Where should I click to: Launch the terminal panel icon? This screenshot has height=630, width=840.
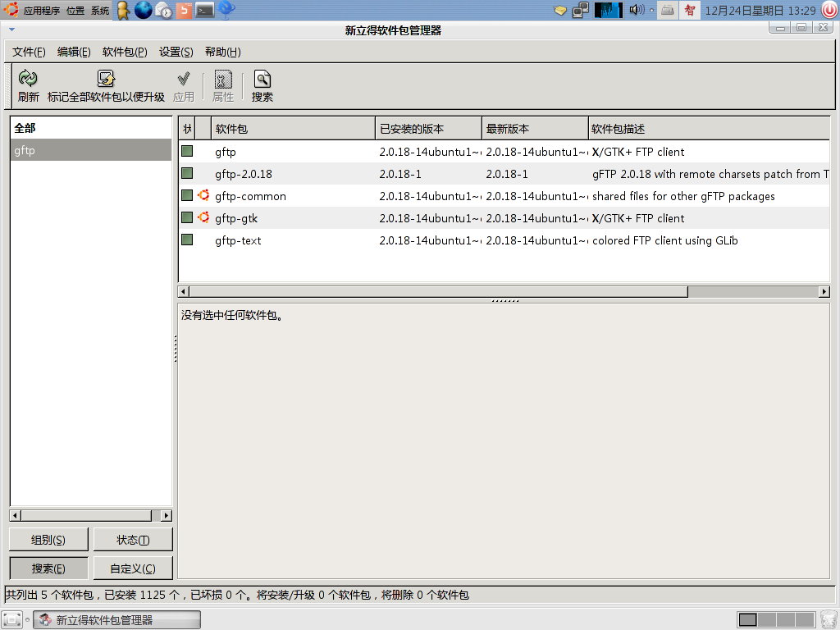pyautogui.click(x=204, y=10)
